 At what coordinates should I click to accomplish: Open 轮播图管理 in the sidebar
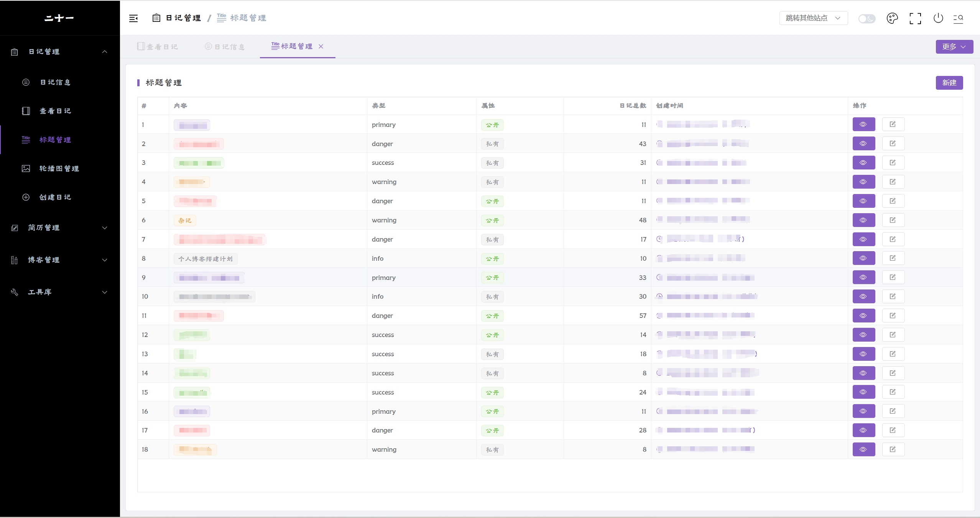click(x=59, y=169)
